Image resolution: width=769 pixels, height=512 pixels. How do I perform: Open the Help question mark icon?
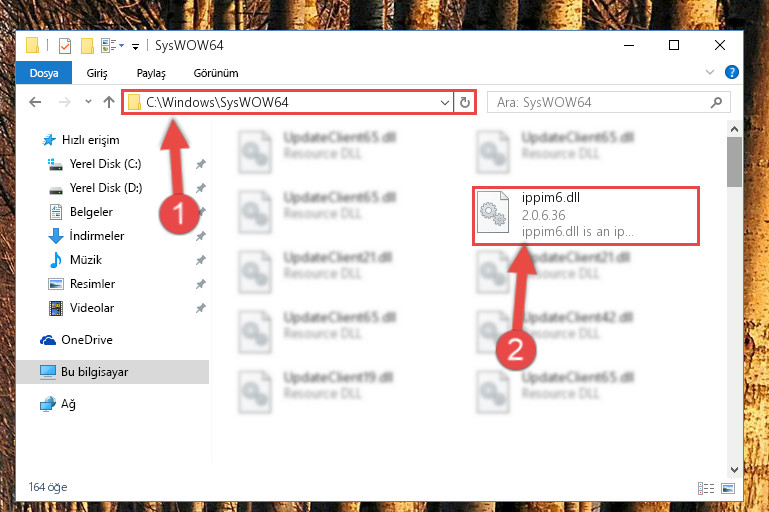click(x=731, y=73)
